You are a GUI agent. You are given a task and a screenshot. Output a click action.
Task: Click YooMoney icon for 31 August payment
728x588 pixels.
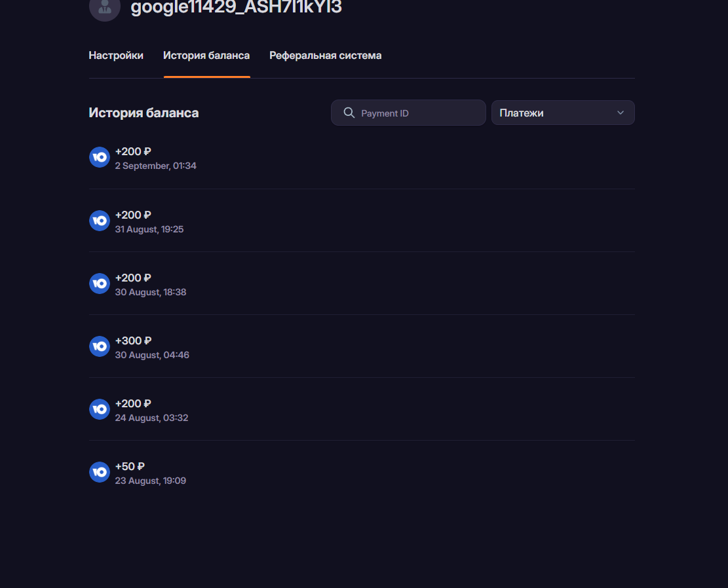click(100, 221)
